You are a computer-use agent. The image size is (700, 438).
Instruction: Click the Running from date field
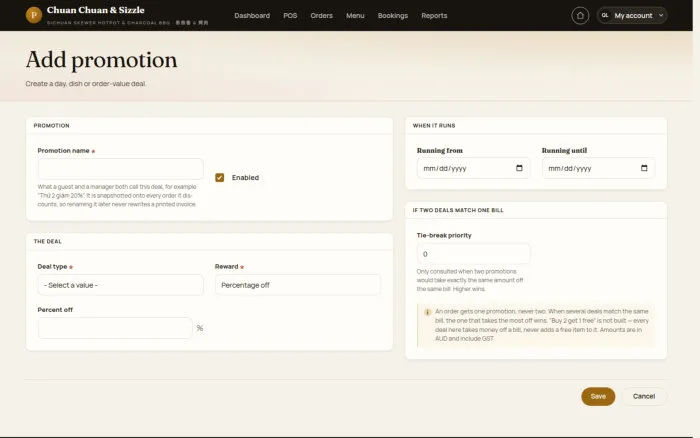473,168
